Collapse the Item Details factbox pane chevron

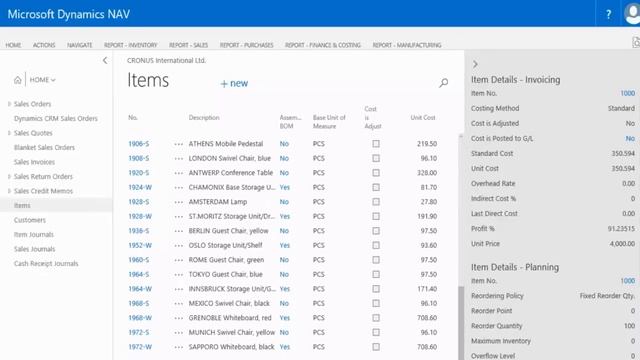coord(475,64)
